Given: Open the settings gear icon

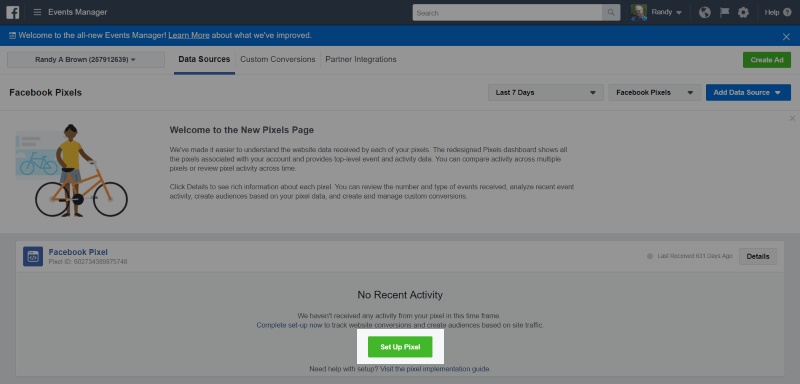Looking at the screenshot, I should [x=743, y=12].
